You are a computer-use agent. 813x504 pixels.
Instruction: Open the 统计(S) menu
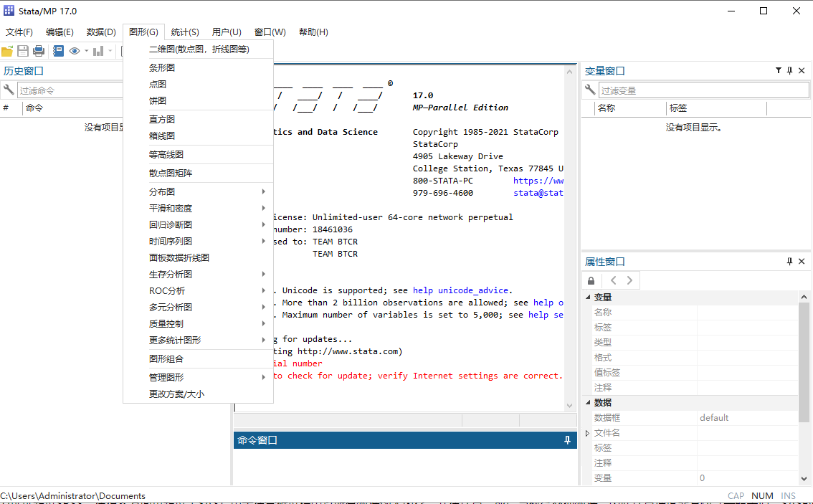tap(184, 32)
